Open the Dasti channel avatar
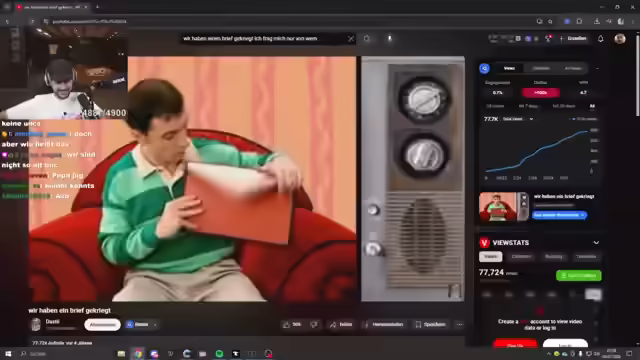The height and width of the screenshot is (360, 640). tap(36, 324)
